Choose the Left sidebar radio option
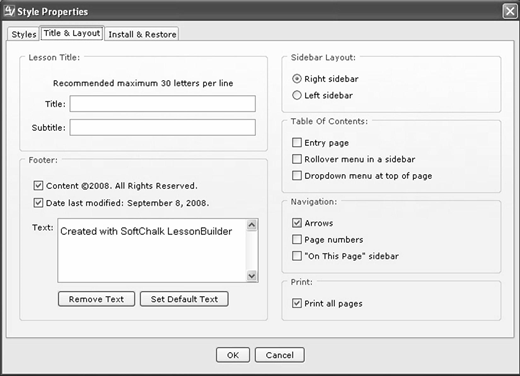The image size is (520, 376). pyautogui.click(x=297, y=96)
